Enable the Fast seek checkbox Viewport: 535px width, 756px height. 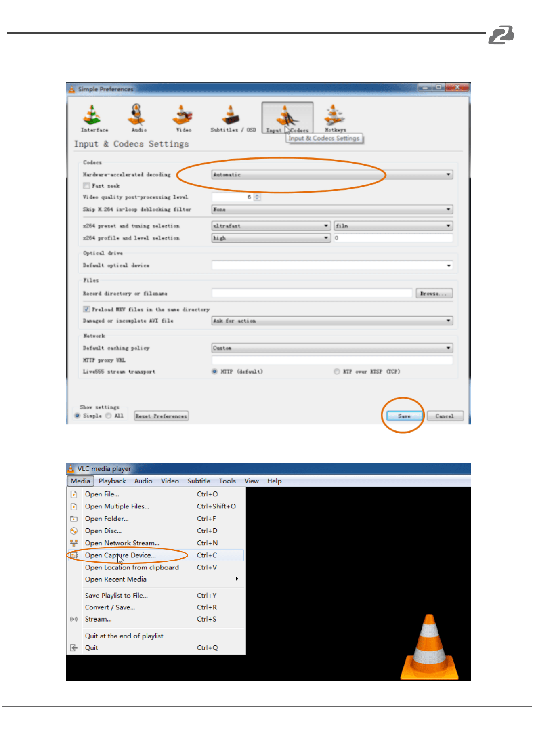click(x=86, y=186)
